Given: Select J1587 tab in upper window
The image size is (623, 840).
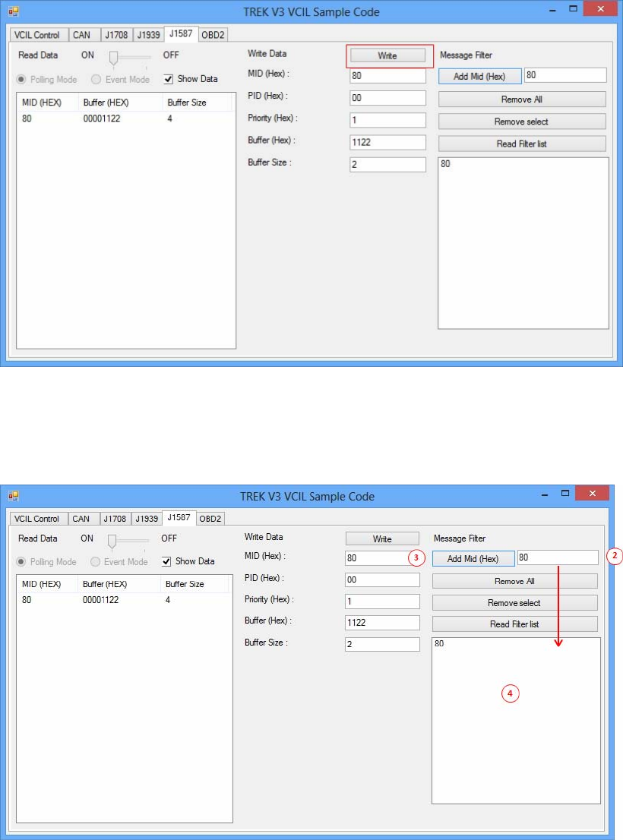Looking at the screenshot, I should pyautogui.click(x=181, y=33).
